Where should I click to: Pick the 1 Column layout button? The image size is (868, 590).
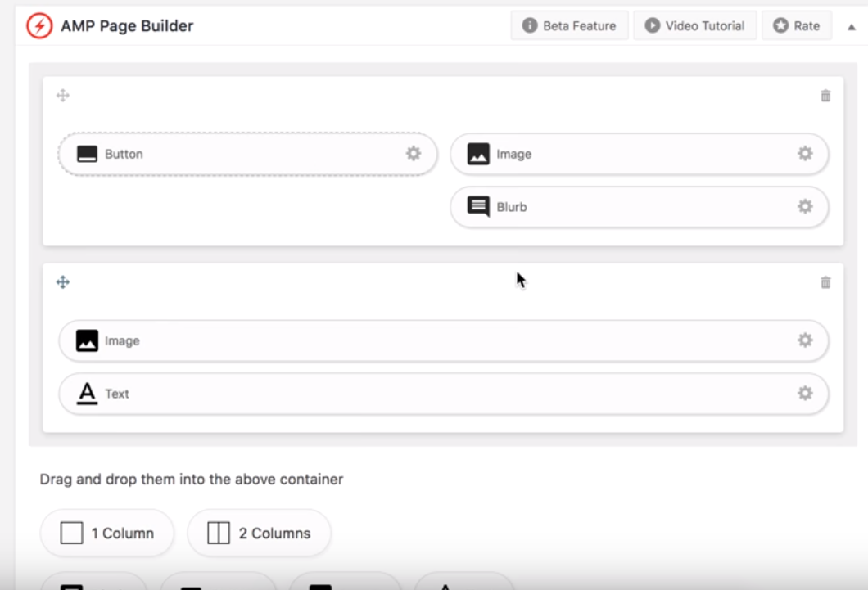pyautogui.click(x=106, y=533)
